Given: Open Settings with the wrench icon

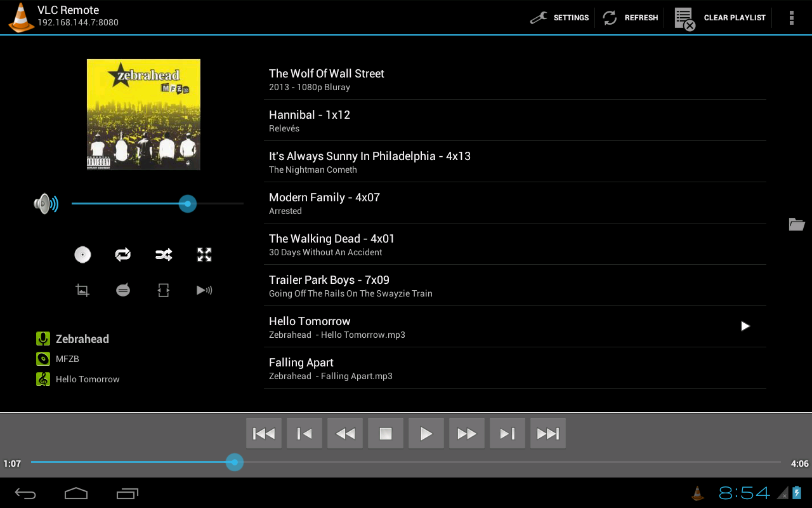Looking at the screenshot, I should coord(560,18).
